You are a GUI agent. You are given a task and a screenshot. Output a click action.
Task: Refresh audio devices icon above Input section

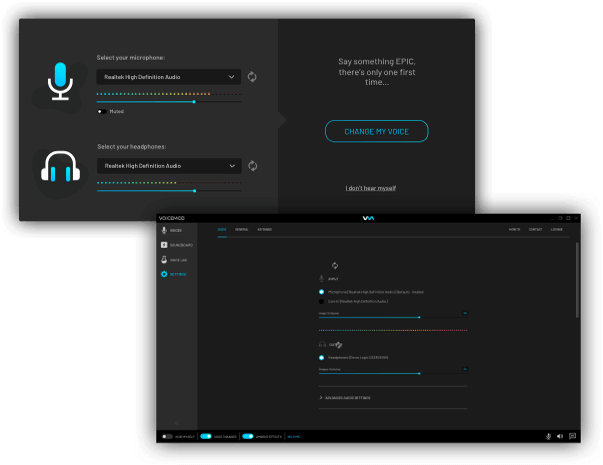click(x=335, y=265)
